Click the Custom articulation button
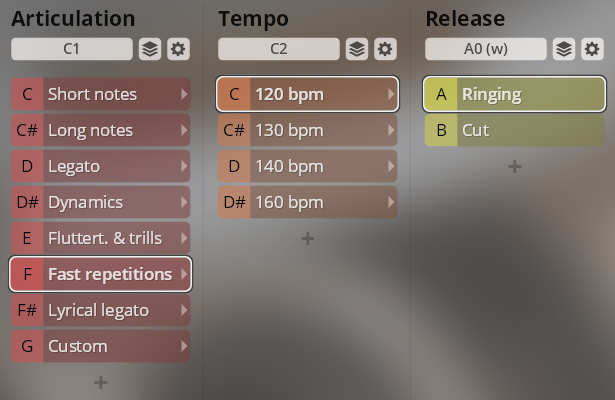Viewport: 615px width, 400px height. pyautogui.click(x=100, y=346)
